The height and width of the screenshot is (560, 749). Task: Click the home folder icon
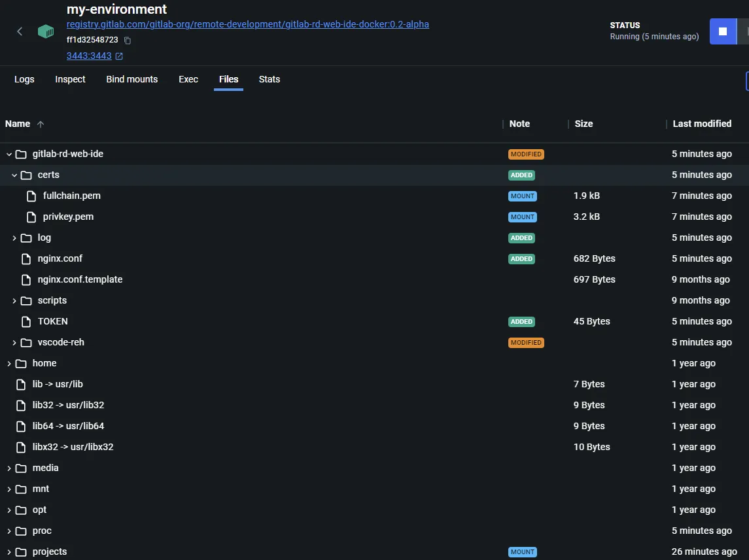click(21, 364)
